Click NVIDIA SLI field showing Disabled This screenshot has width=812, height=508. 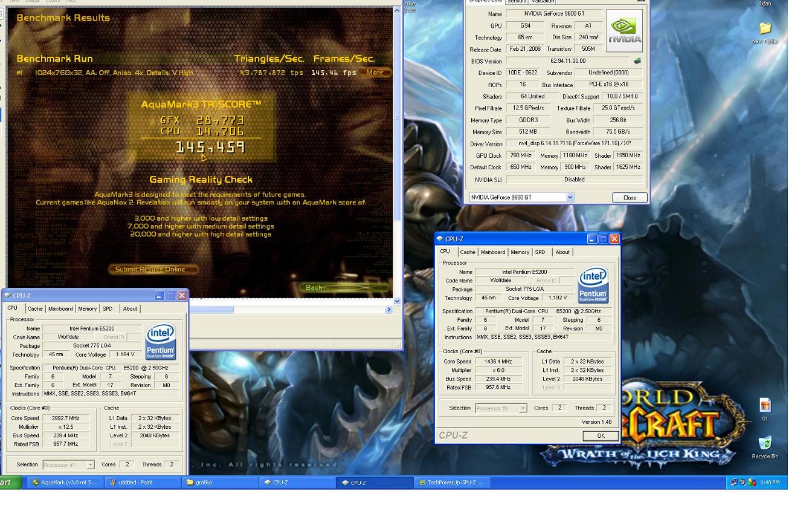click(574, 179)
